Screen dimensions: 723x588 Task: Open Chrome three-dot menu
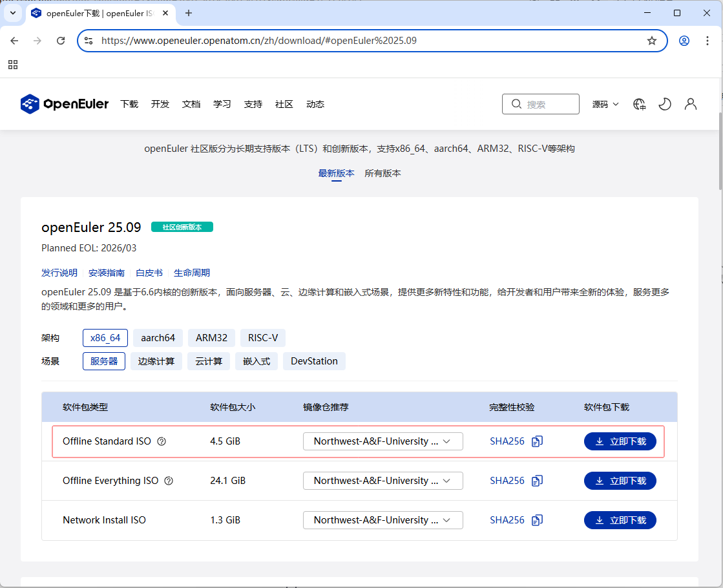pyautogui.click(x=707, y=41)
